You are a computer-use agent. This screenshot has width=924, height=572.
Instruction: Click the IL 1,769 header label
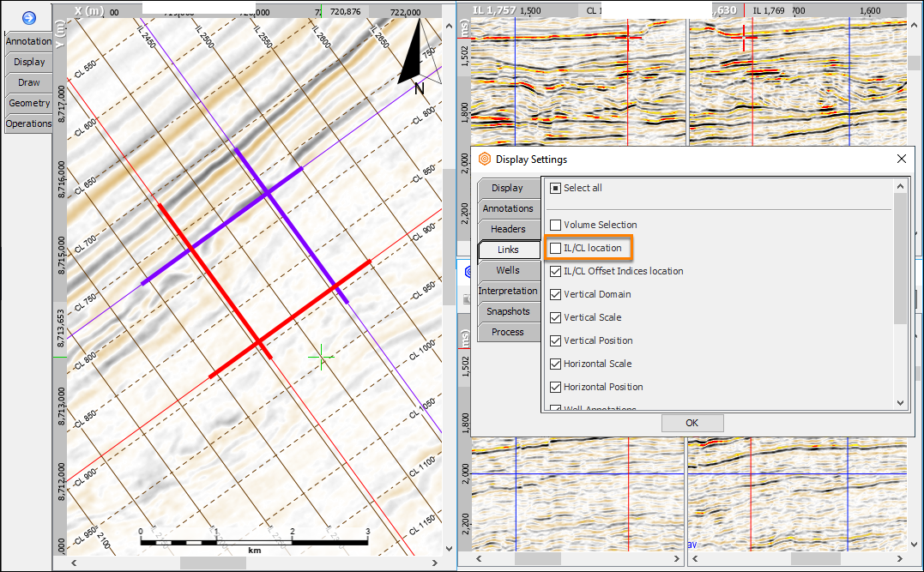(x=769, y=10)
